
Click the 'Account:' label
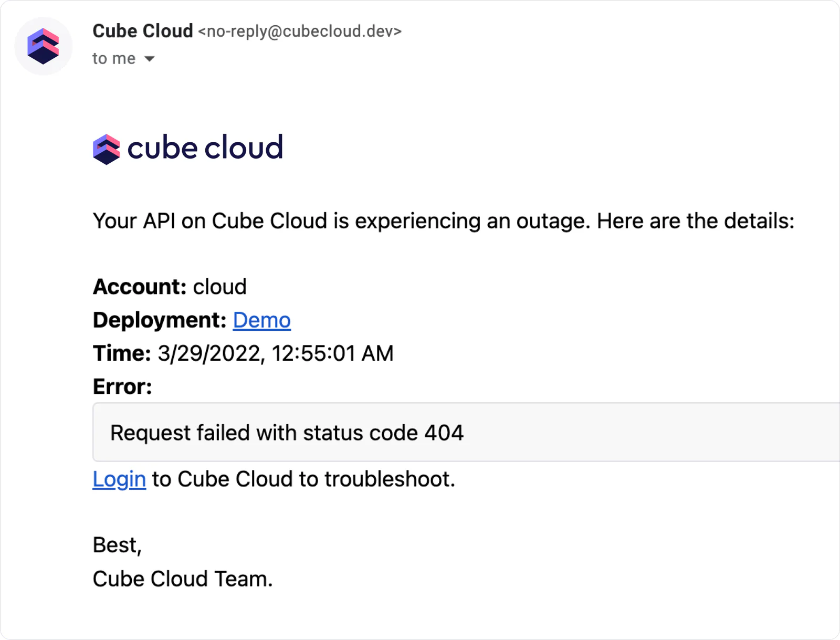point(140,287)
